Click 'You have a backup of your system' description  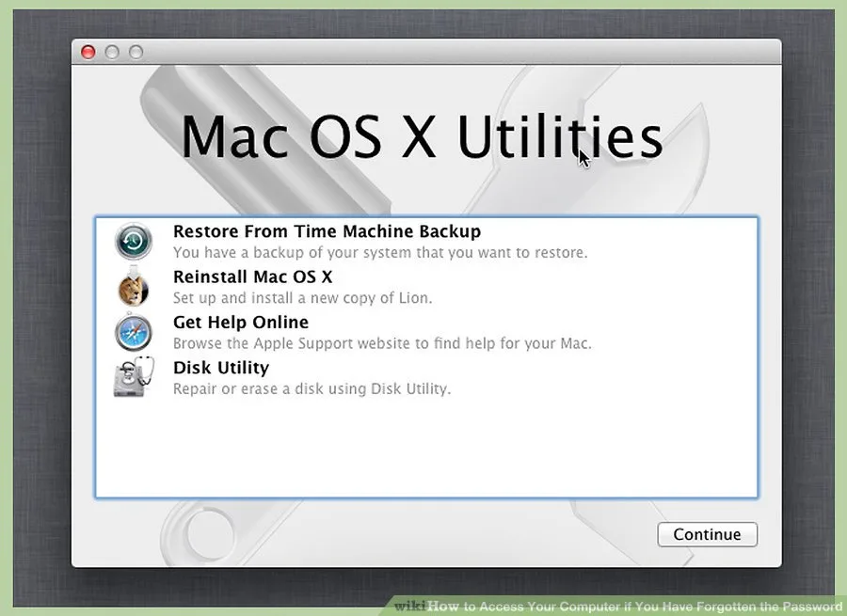click(380, 253)
